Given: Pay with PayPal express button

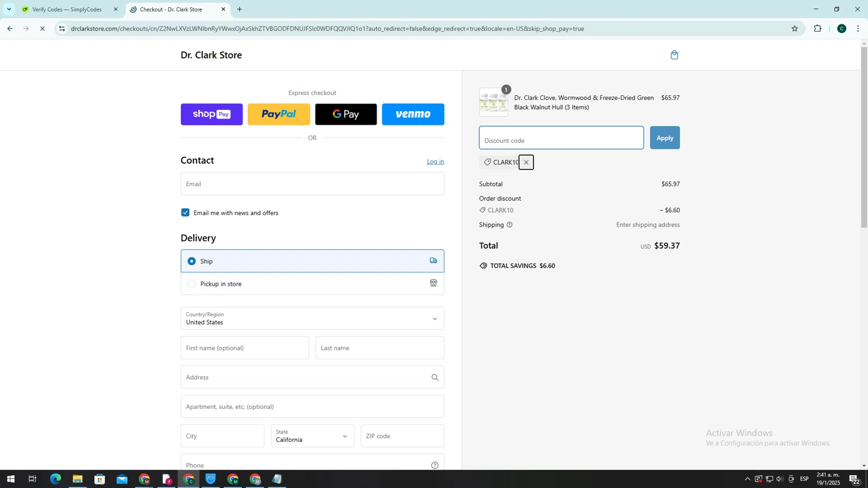Looking at the screenshot, I should click(x=279, y=114).
